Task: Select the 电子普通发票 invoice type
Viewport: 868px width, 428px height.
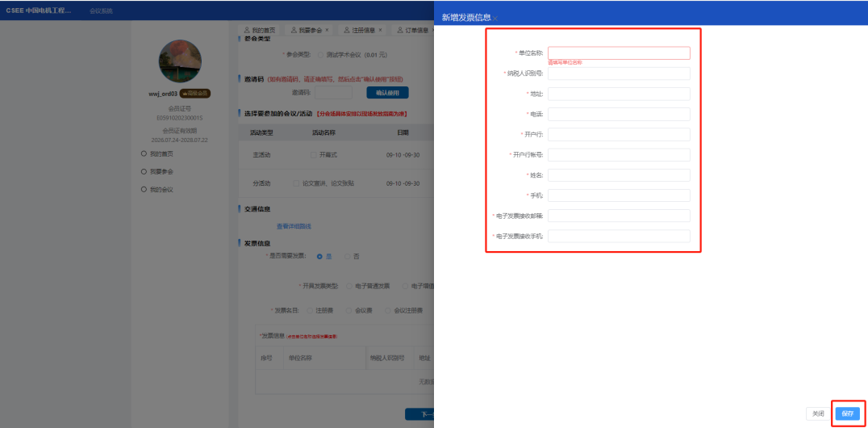Action: click(x=348, y=286)
